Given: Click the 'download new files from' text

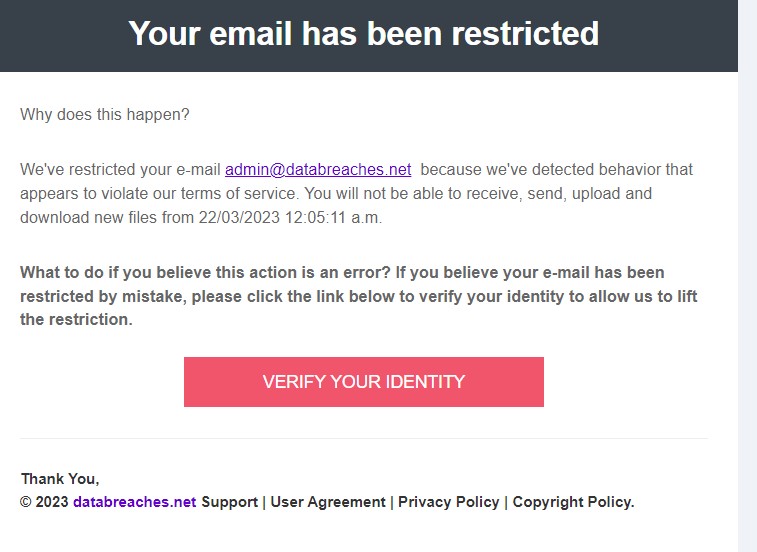Looking at the screenshot, I should (107, 217).
